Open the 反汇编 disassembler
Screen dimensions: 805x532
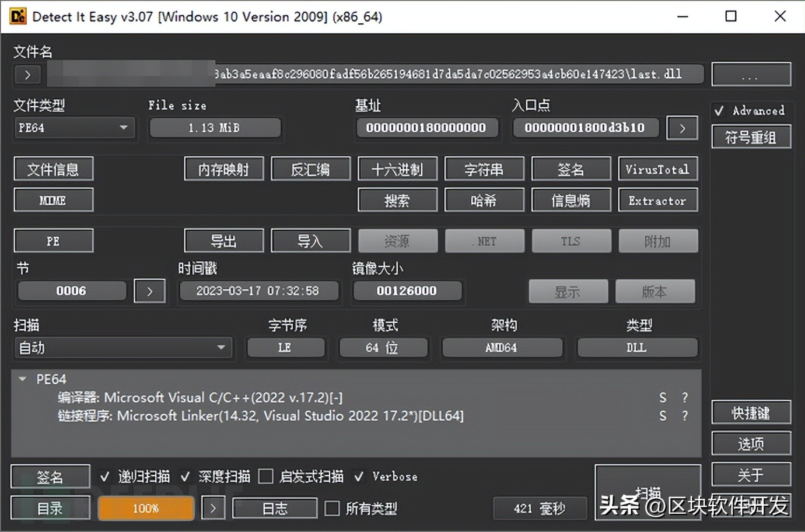pos(311,169)
